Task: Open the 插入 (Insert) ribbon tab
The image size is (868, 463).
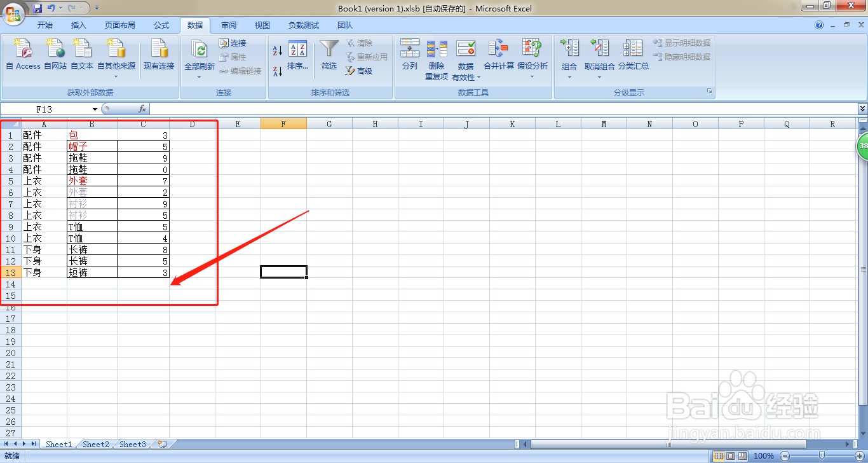Action: [79, 25]
